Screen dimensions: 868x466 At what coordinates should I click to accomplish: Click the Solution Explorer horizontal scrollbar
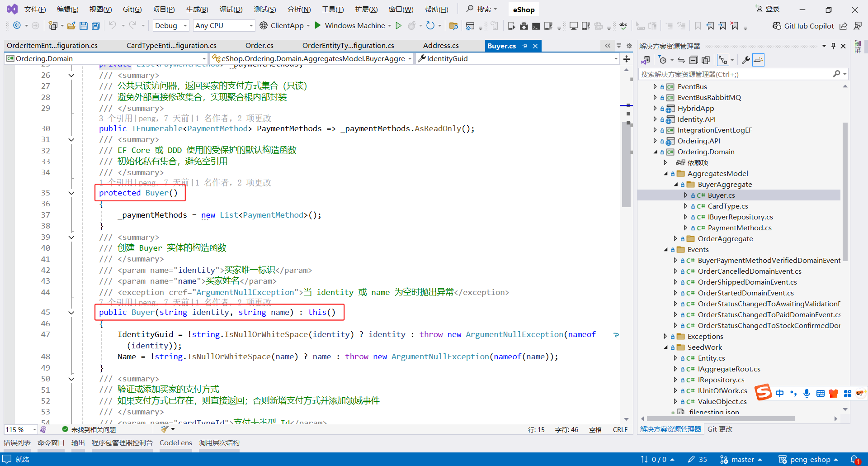point(721,419)
